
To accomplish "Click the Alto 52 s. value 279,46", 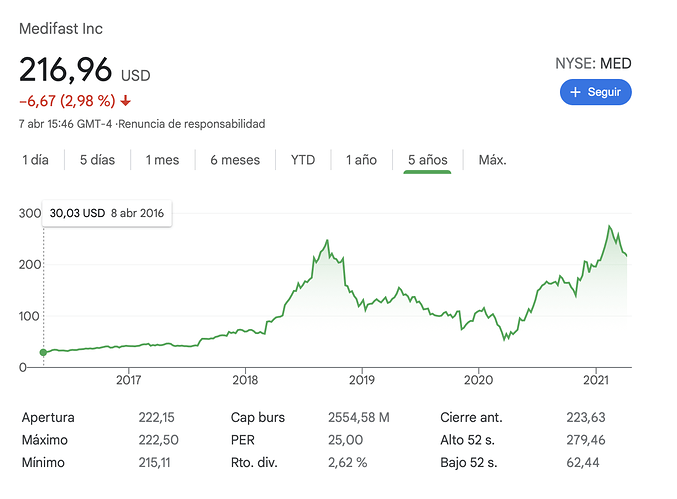I will (586, 440).
